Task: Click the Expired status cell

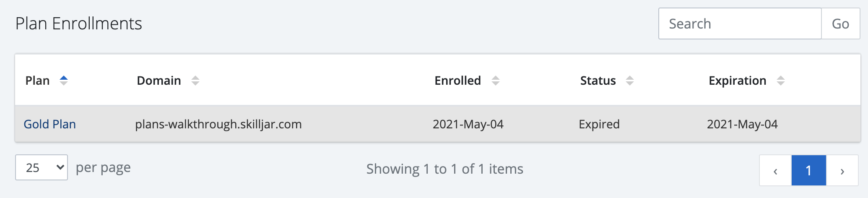Action: (x=599, y=124)
